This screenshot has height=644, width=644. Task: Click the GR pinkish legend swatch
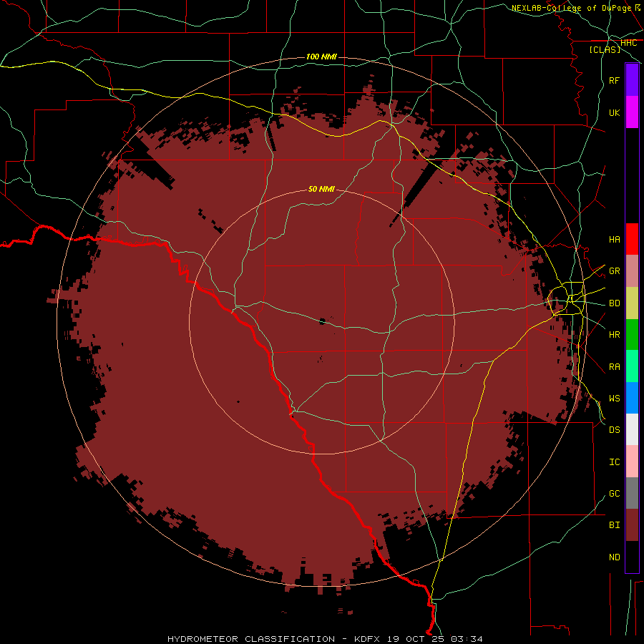coord(632,271)
